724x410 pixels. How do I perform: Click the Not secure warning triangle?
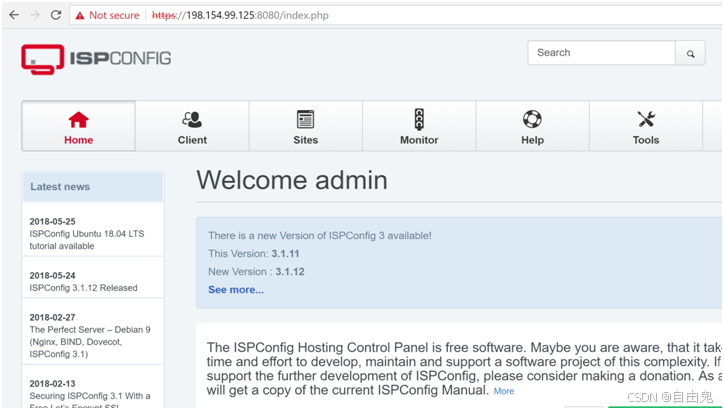80,16
